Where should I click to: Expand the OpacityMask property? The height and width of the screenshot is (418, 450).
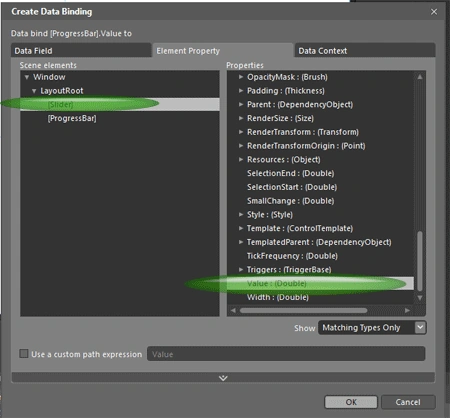(x=241, y=77)
